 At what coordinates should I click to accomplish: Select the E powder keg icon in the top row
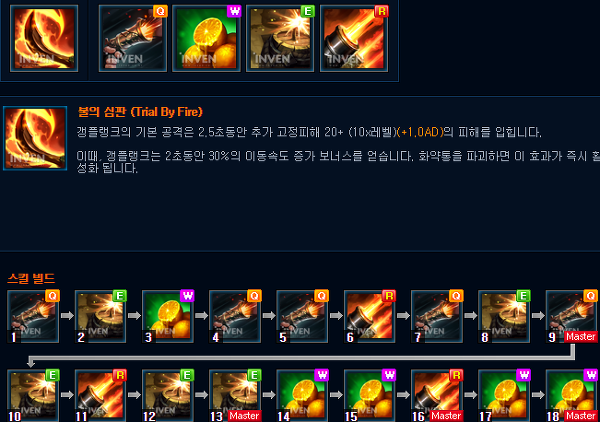pyautogui.click(x=280, y=38)
